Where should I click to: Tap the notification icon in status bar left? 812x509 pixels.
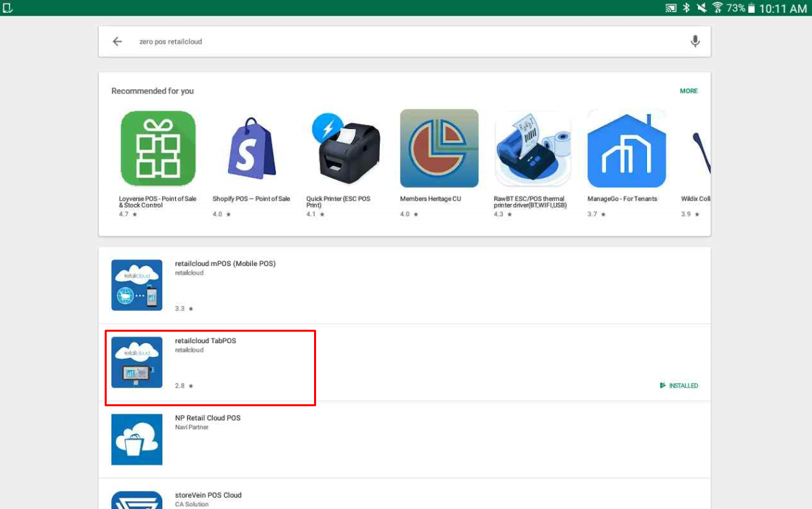click(8, 8)
